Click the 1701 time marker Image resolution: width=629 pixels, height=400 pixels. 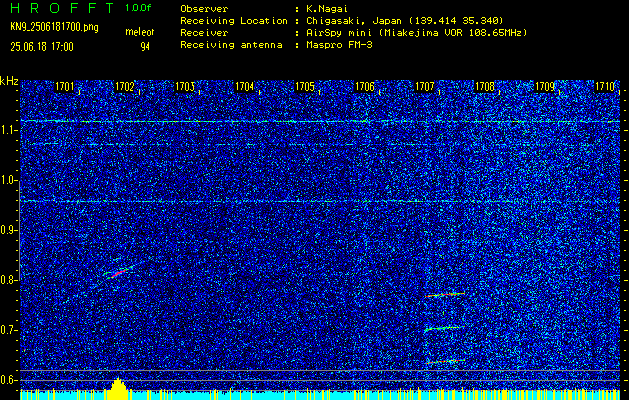click(65, 87)
